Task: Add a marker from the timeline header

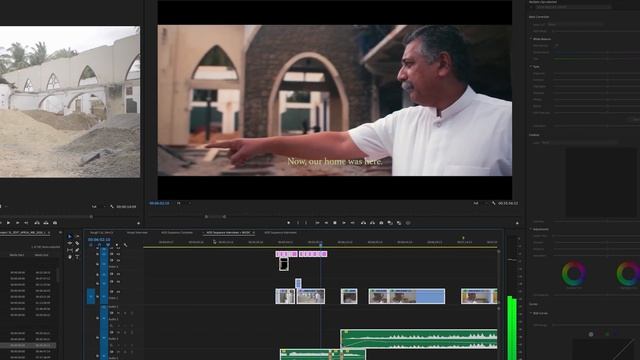Action: pyautogui.click(x=116, y=245)
